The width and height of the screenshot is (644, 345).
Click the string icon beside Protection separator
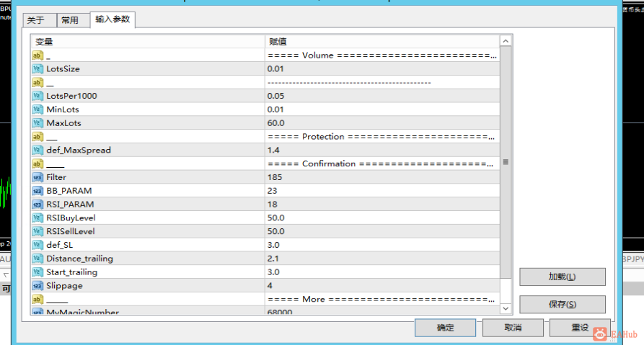click(x=38, y=137)
